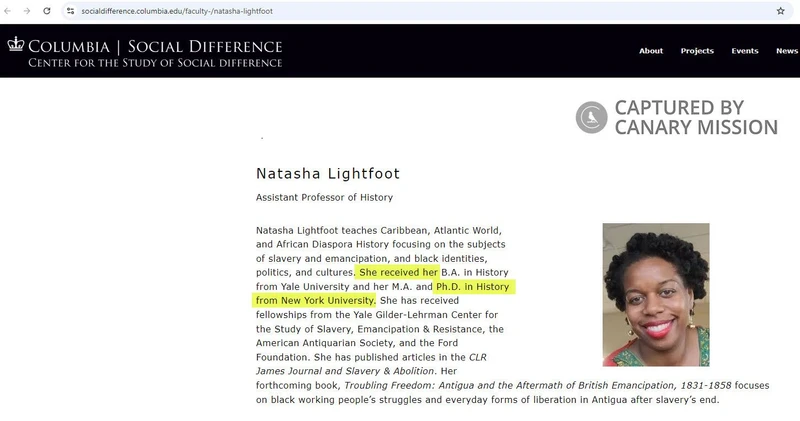Viewport: 800px width, 421px height.
Task: Click Center for the Study subtitle
Action: pyautogui.click(x=155, y=63)
